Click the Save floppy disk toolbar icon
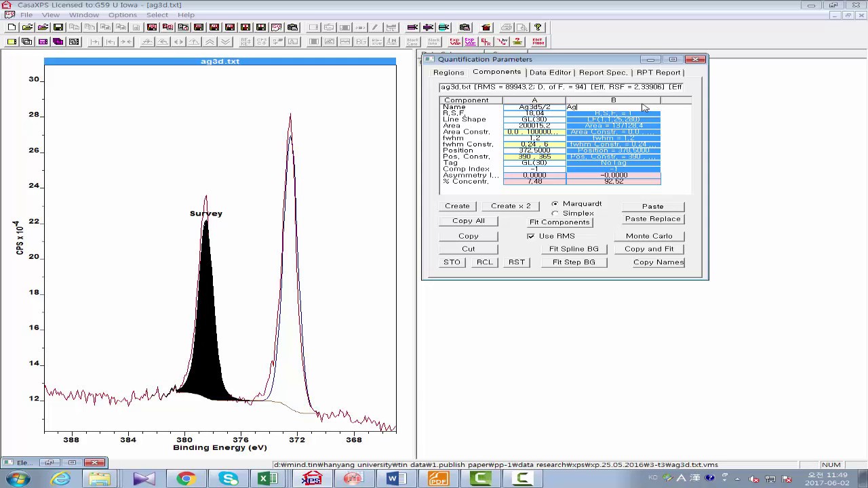 pyautogui.click(x=58, y=27)
